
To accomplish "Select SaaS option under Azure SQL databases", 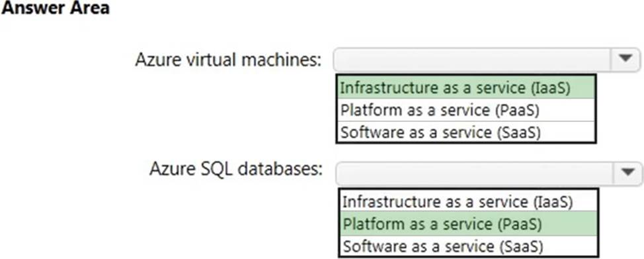I will (468, 246).
